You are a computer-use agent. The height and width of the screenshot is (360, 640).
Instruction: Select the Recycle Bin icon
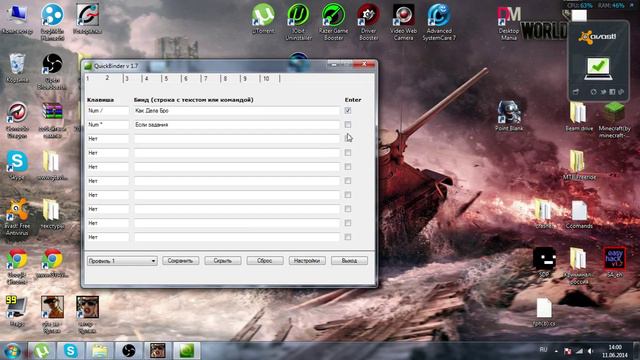click(x=17, y=67)
